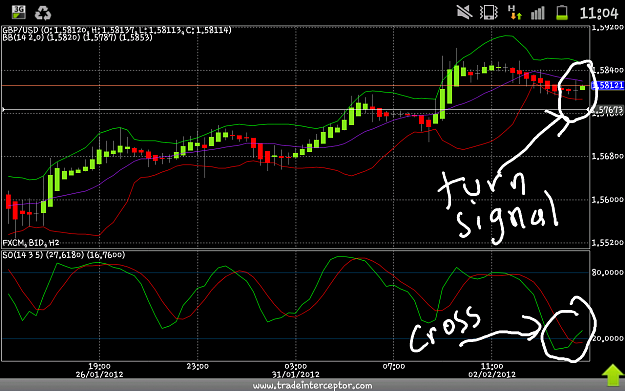
Task: Tap the 1.56000 price axis label
Action: click(x=607, y=199)
